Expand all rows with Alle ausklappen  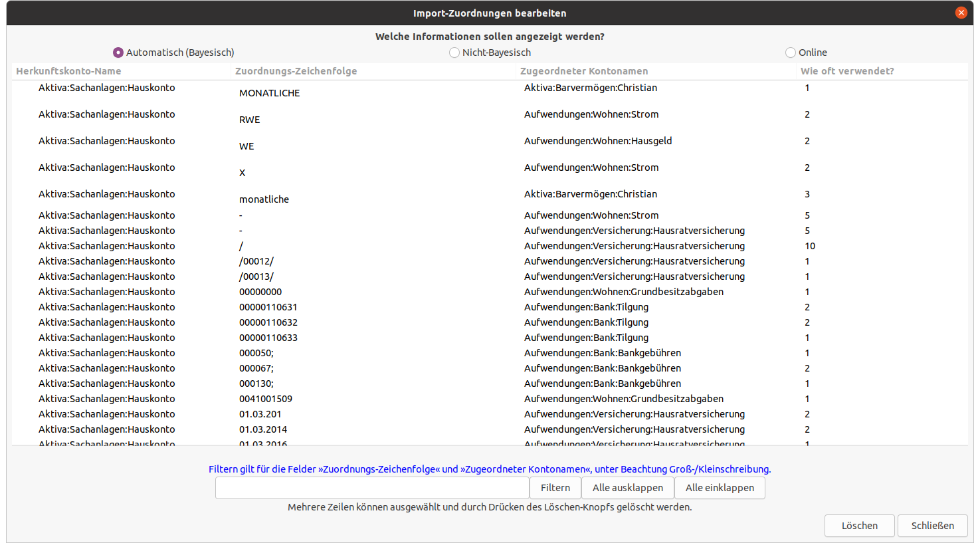[628, 488]
